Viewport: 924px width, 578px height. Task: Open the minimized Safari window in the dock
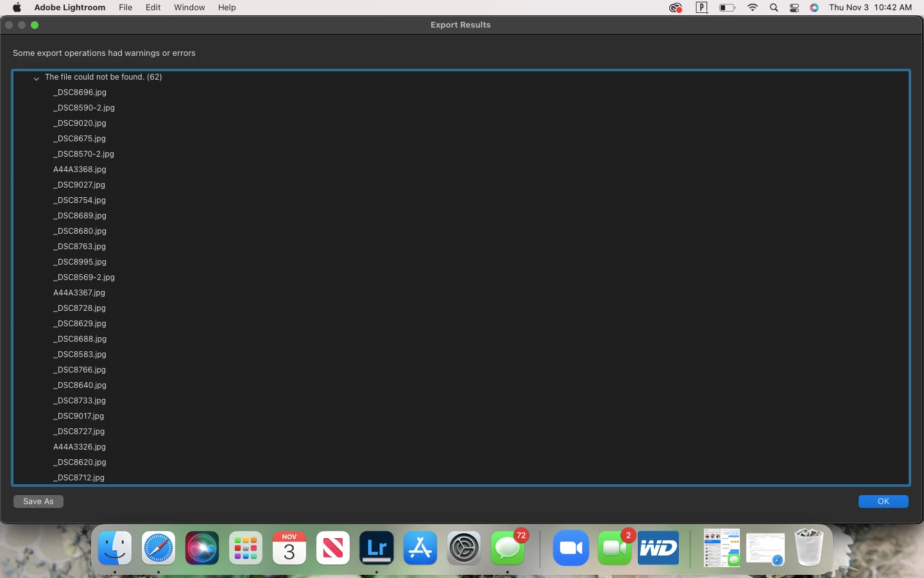click(x=766, y=549)
